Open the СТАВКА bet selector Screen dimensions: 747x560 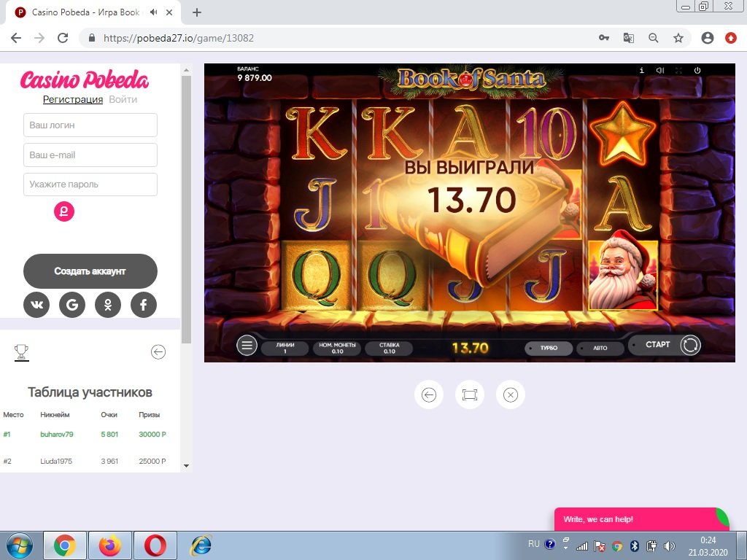[389, 348]
